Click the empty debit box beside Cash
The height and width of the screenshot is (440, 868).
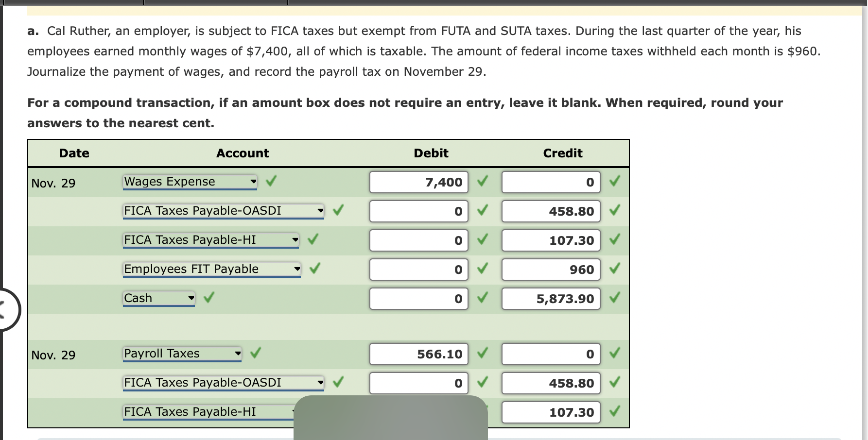(x=418, y=299)
